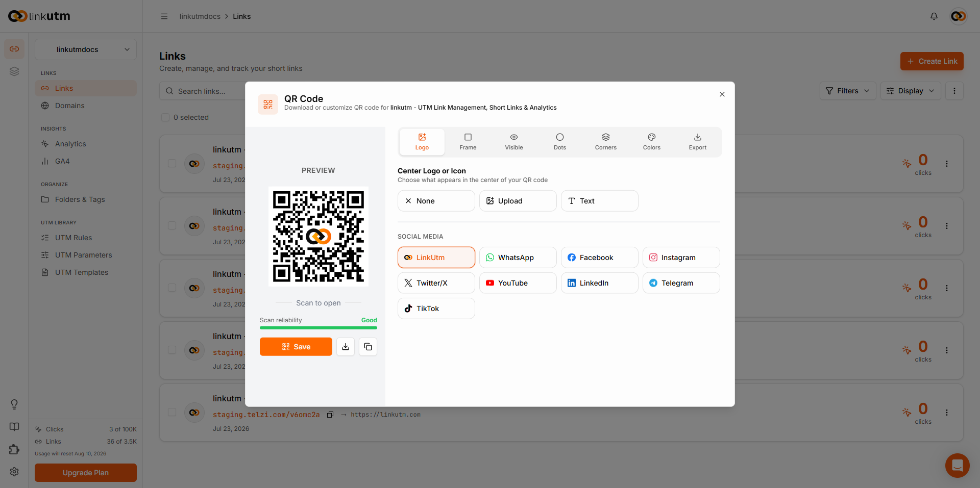This screenshot has height=488, width=980.
Task: Open the Export tab
Action: click(698, 142)
